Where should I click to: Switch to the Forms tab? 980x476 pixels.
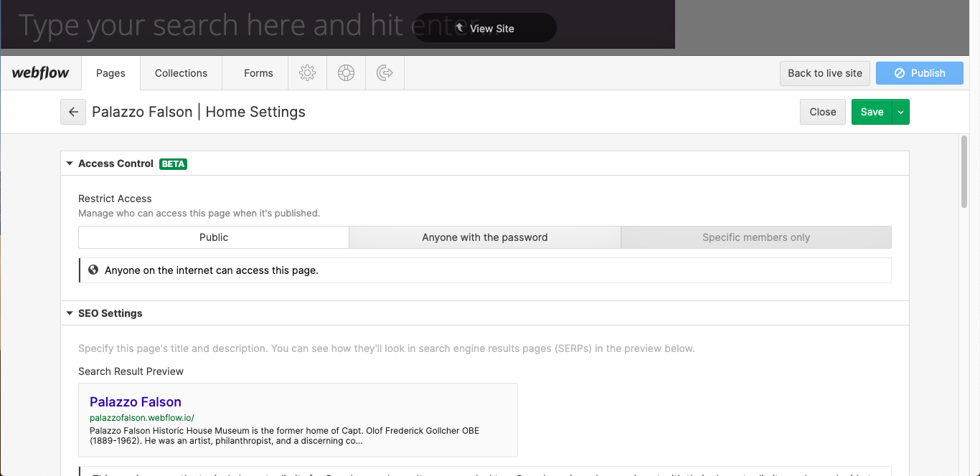point(258,73)
